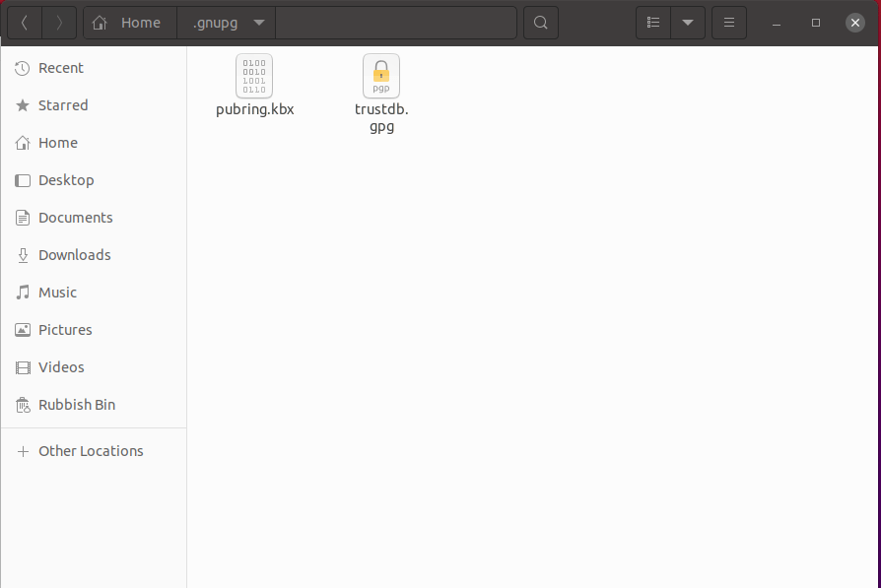This screenshot has height=588, width=881.
Task: Open Starred in the sidebar
Action: point(62,105)
